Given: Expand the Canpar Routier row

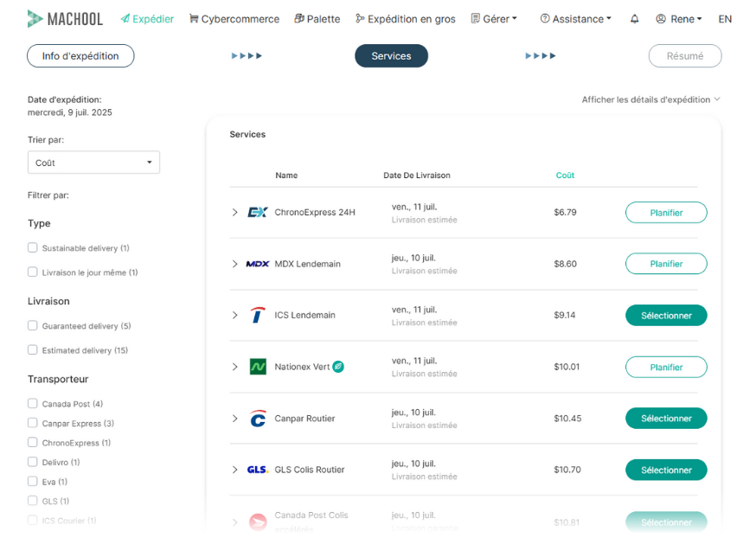Looking at the screenshot, I should (x=234, y=418).
